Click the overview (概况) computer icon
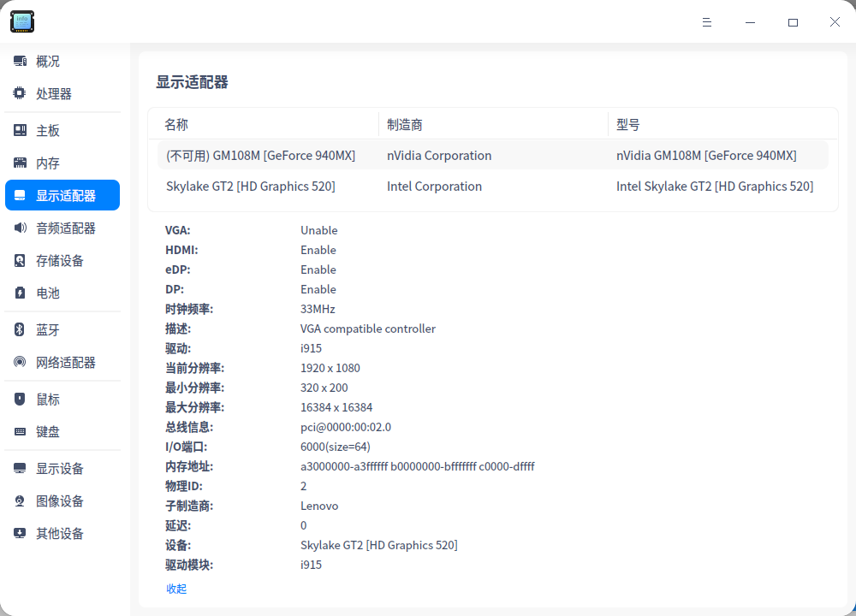Screen dimensions: 856x616 point(20,61)
